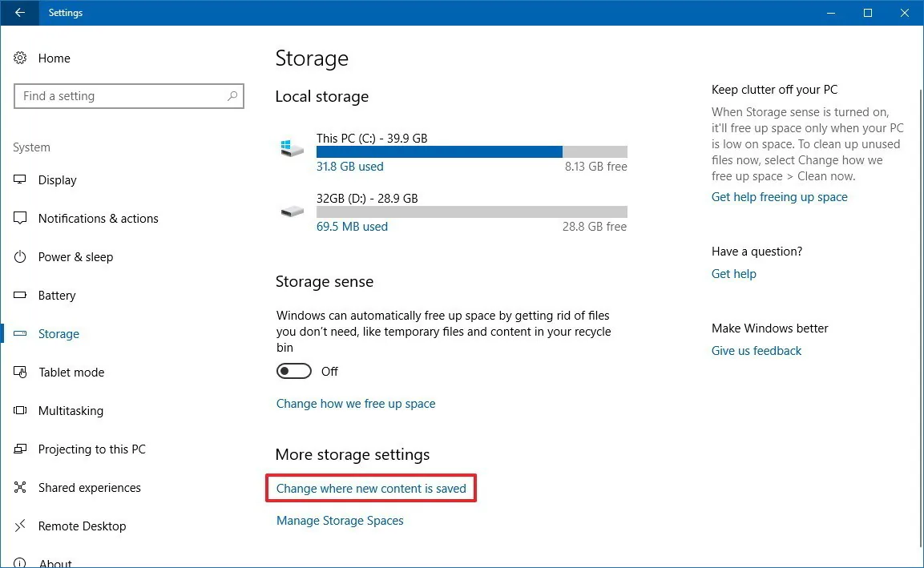Click the Home gear icon

[20, 58]
